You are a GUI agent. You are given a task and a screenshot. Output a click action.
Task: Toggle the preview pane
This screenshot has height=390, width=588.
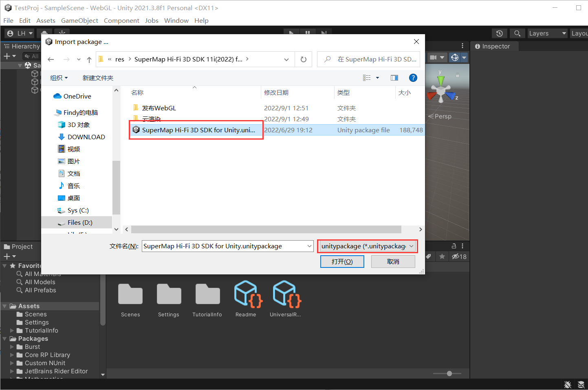pyautogui.click(x=394, y=78)
